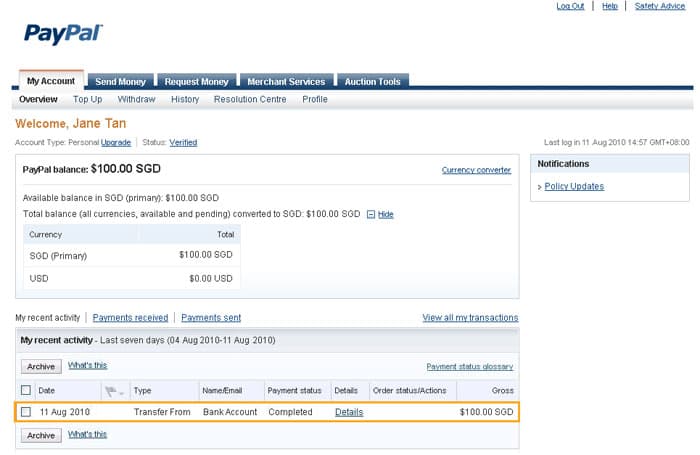The width and height of the screenshot is (700, 455).
Task: Open the Currency converter link
Action: pos(476,170)
